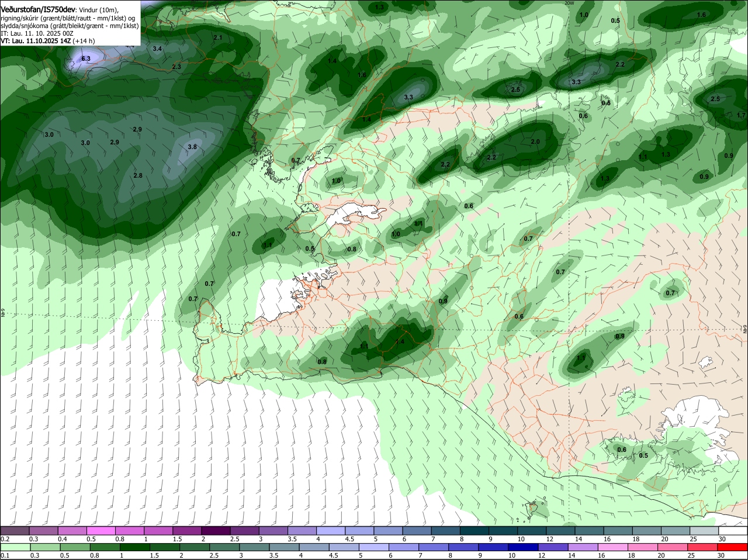This screenshot has height=560, width=748.
Task: Select bottom legend light green swatch between 0.1 and 0.3
Action: [x=15, y=547]
